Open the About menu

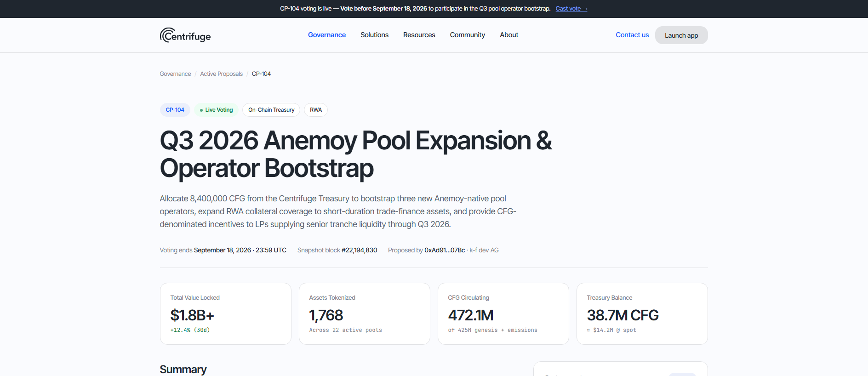(509, 35)
